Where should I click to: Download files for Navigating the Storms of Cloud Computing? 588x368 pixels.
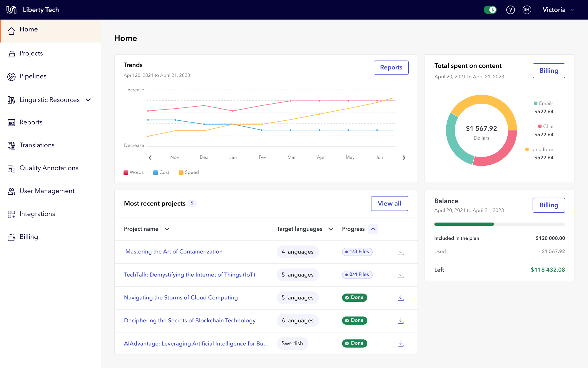[x=400, y=298]
